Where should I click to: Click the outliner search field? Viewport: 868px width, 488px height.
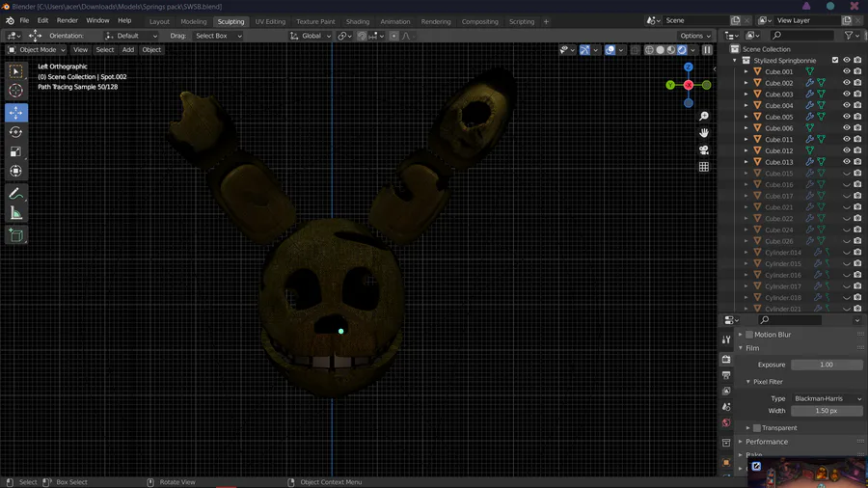coord(801,36)
